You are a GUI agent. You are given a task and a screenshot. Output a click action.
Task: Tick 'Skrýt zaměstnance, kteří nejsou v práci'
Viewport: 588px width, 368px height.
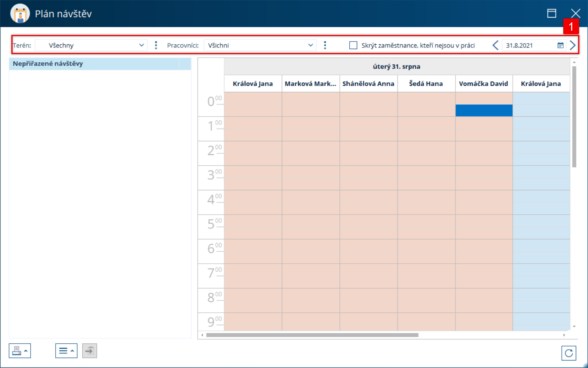coord(353,46)
